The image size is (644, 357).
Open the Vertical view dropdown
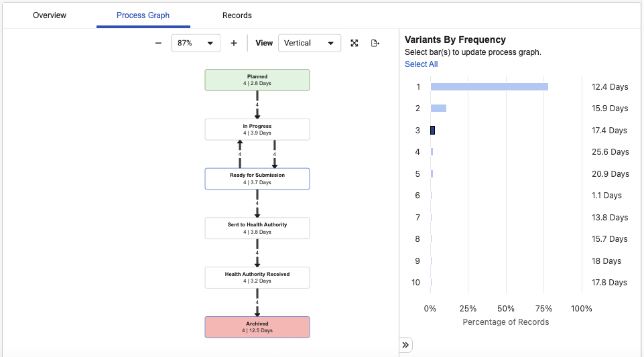pos(310,43)
